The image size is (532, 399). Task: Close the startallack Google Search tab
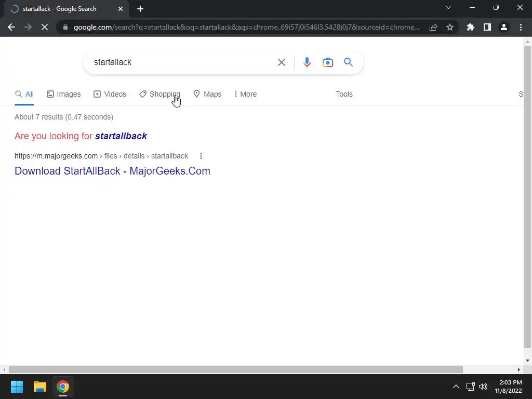(x=121, y=9)
